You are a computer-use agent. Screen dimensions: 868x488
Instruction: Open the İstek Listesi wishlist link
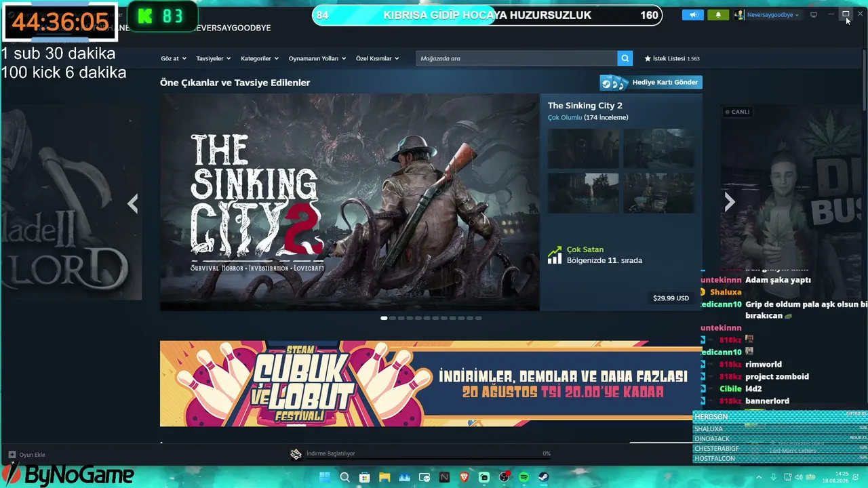tap(672, 58)
